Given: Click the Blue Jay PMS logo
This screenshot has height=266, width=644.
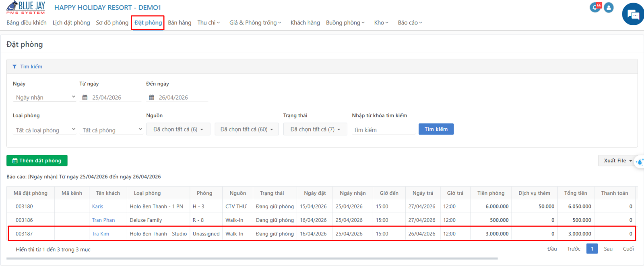Looking at the screenshot, I should pos(26,8).
